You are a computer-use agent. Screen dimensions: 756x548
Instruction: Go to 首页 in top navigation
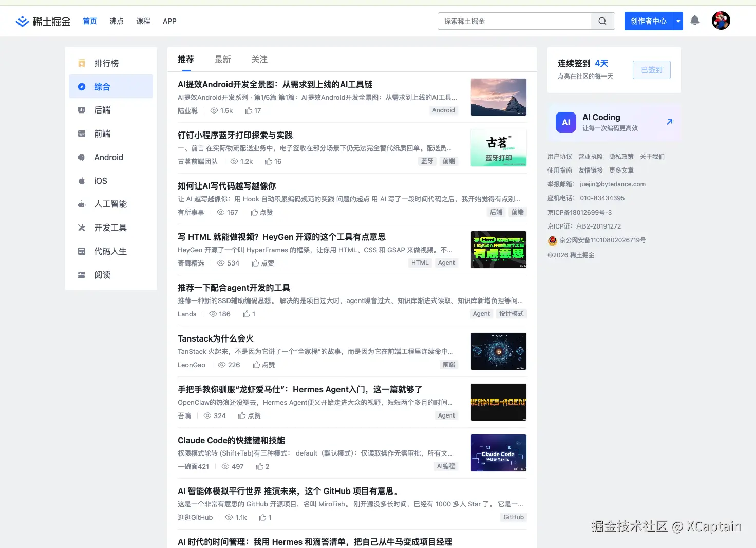[x=90, y=21]
